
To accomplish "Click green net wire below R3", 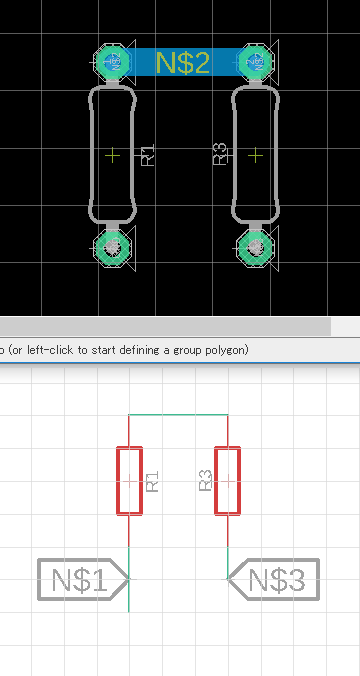I will tap(228, 563).
